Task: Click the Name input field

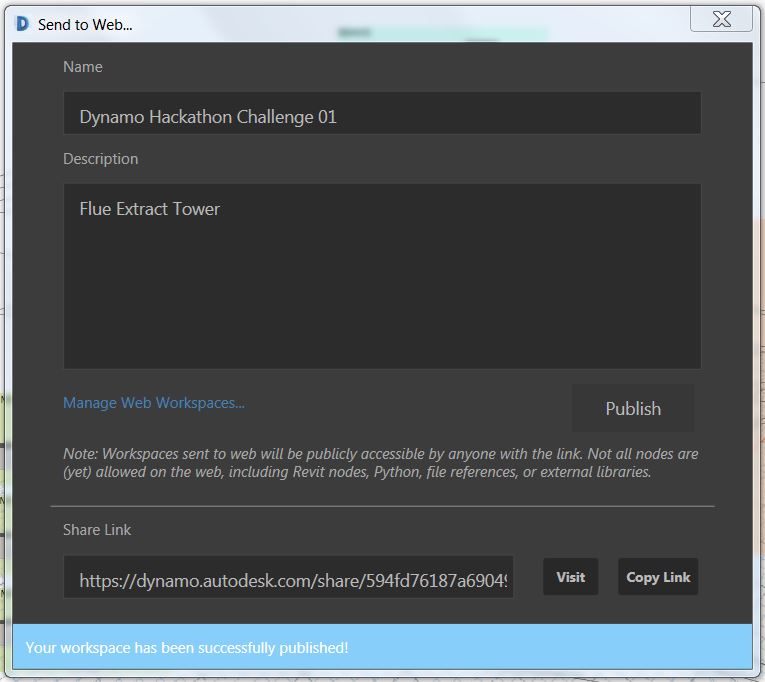Action: click(x=382, y=113)
